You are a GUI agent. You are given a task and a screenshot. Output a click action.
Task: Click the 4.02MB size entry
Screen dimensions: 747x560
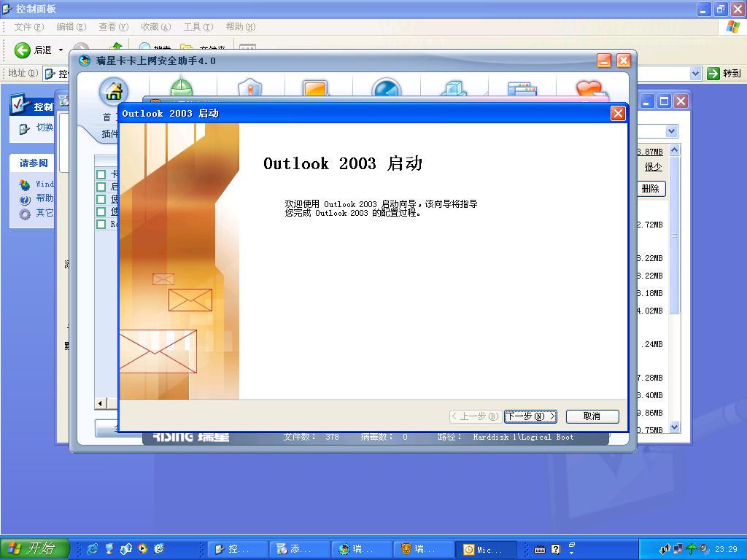650,311
